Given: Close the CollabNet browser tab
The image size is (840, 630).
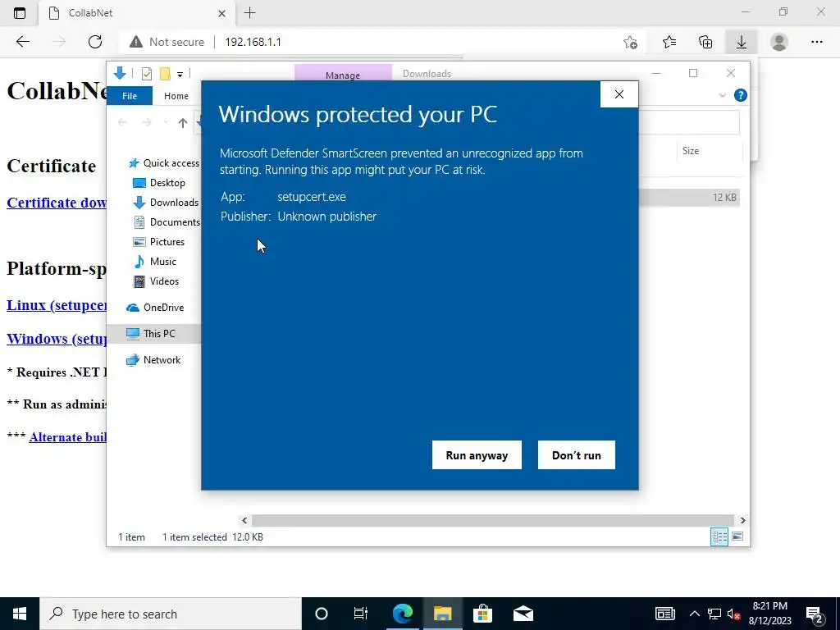Looking at the screenshot, I should (x=221, y=13).
